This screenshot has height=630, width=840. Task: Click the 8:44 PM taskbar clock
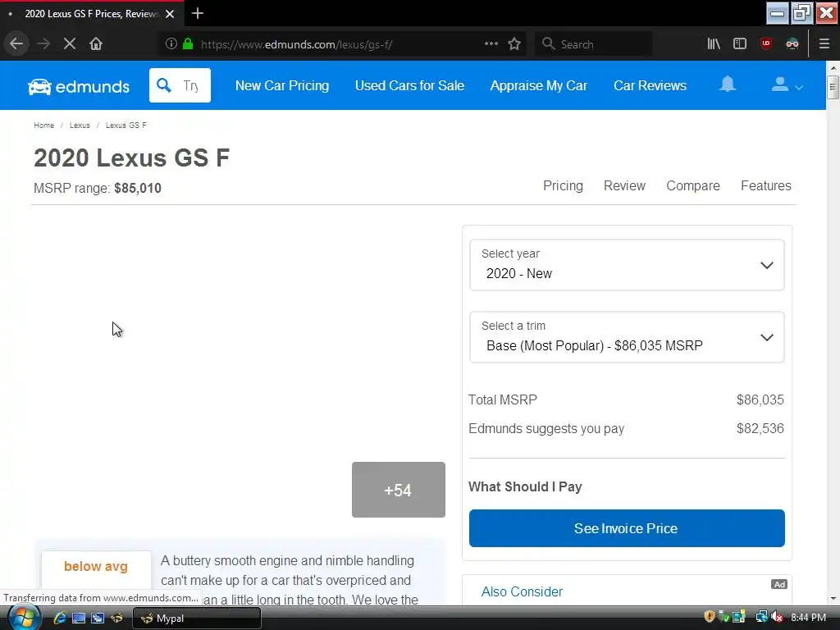(808, 618)
